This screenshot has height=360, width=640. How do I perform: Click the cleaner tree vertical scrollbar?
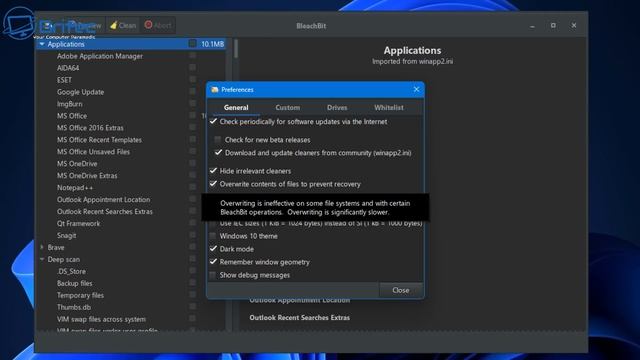tap(236, 49)
